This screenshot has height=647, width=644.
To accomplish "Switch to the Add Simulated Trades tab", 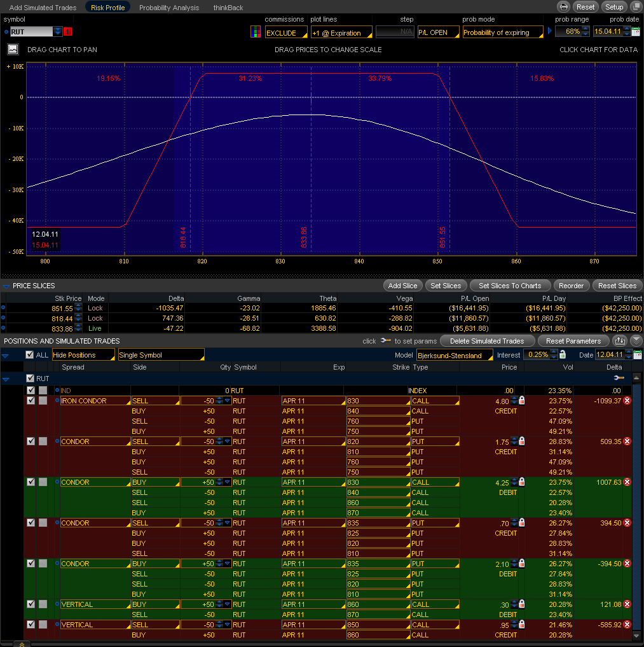I will click(43, 8).
